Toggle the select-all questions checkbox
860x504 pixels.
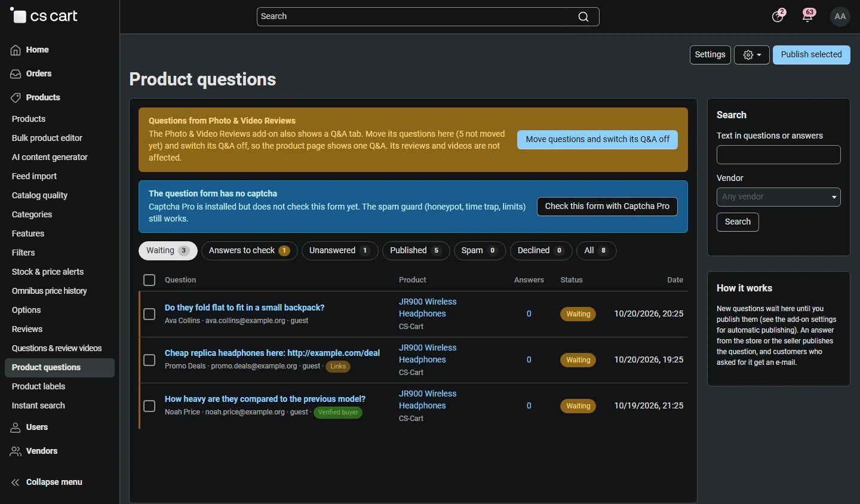tap(149, 280)
